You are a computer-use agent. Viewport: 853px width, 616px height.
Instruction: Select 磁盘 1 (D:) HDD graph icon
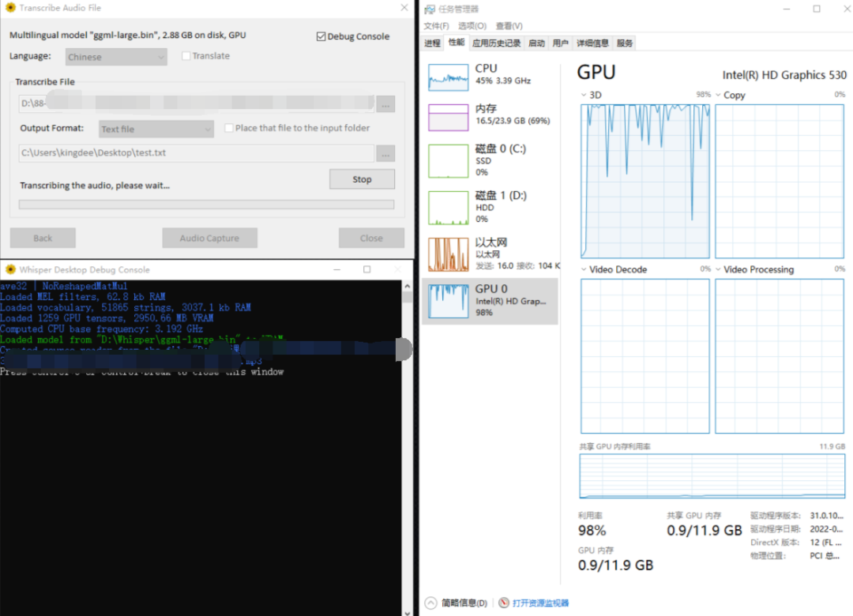pyautogui.click(x=448, y=208)
